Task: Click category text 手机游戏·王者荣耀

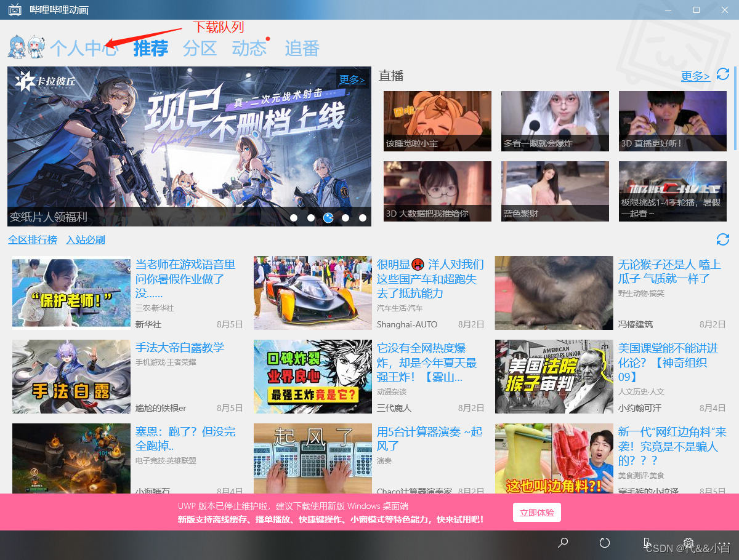Action: coord(166,362)
